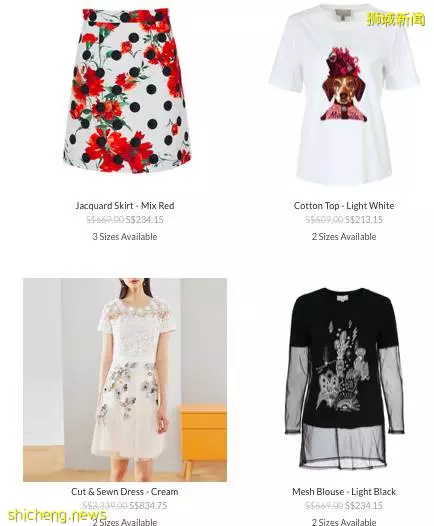Image resolution: width=434 pixels, height=526 pixels.
Task: Select the Cut & Sewn Dress - Cream title
Action: [125, 492]
